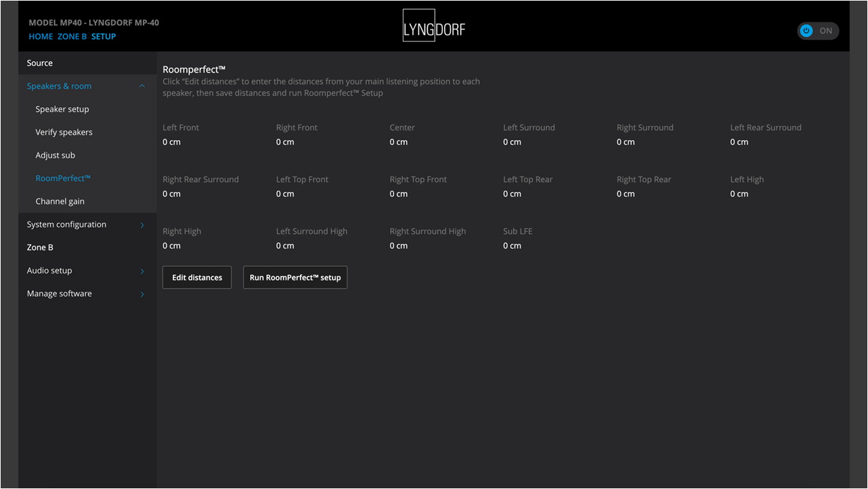Click the Speakers & room chevron
Viewport: 868px width, 489px height.
pos(142,86)
